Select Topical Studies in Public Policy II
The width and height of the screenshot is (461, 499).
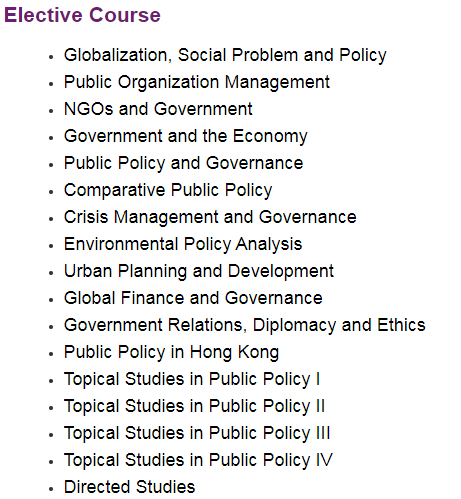click(194, 406)
